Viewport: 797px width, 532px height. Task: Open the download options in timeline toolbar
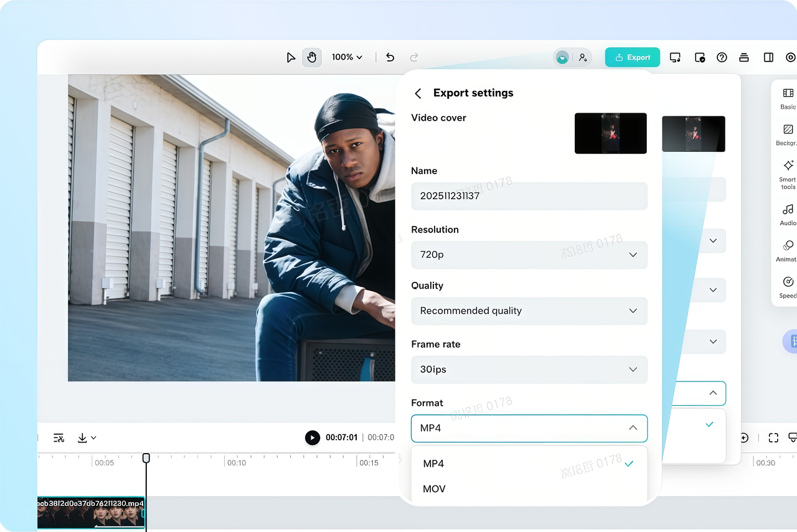[x=85, y=437]
